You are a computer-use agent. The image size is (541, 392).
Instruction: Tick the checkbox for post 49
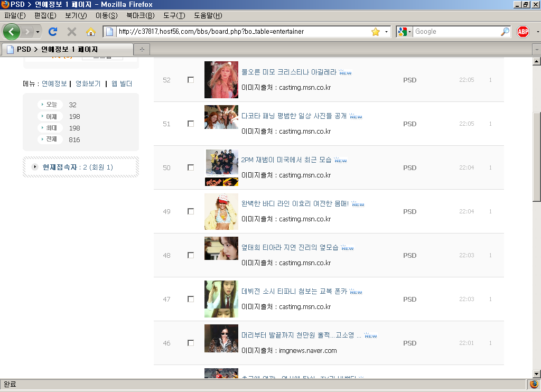pyautogui.click(x=191, y=211)
